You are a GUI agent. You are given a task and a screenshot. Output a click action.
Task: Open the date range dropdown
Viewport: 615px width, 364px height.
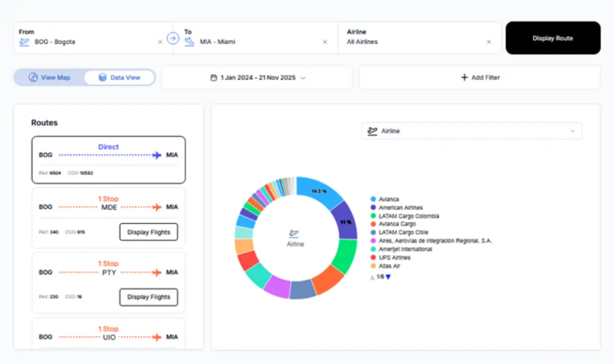point(257,78)
